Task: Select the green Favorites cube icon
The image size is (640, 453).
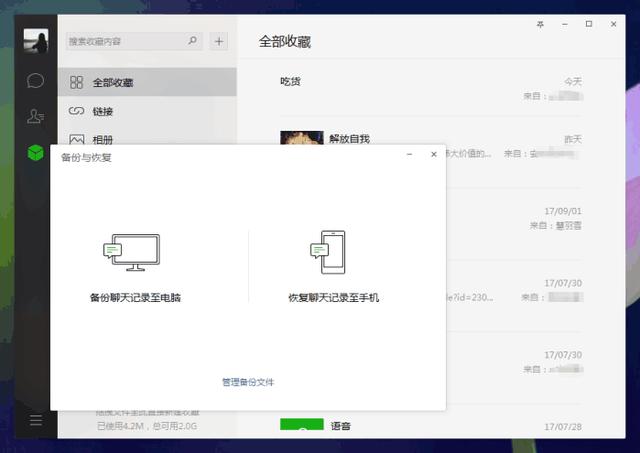Action: (x=36, y=153)
